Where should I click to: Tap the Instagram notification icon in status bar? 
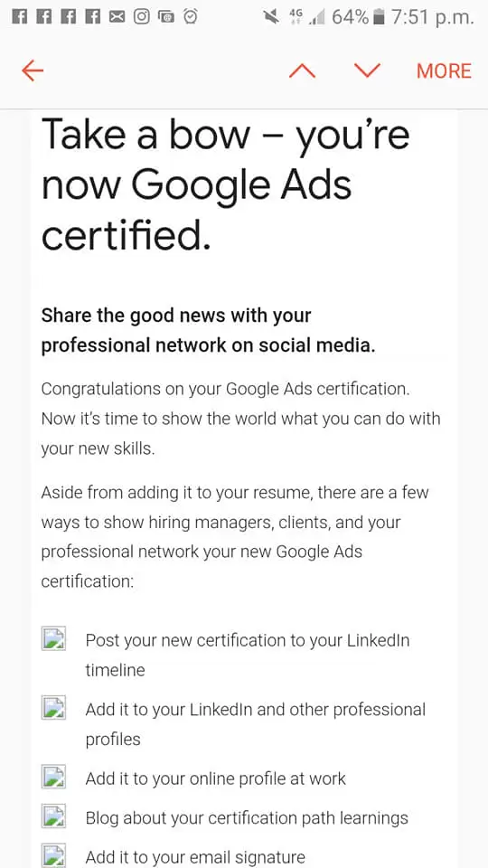142,17
